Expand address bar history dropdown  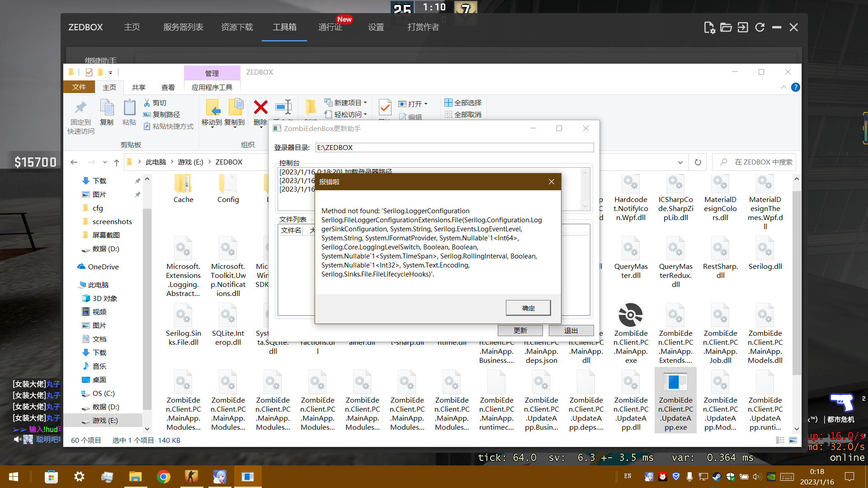coord(680,162)
